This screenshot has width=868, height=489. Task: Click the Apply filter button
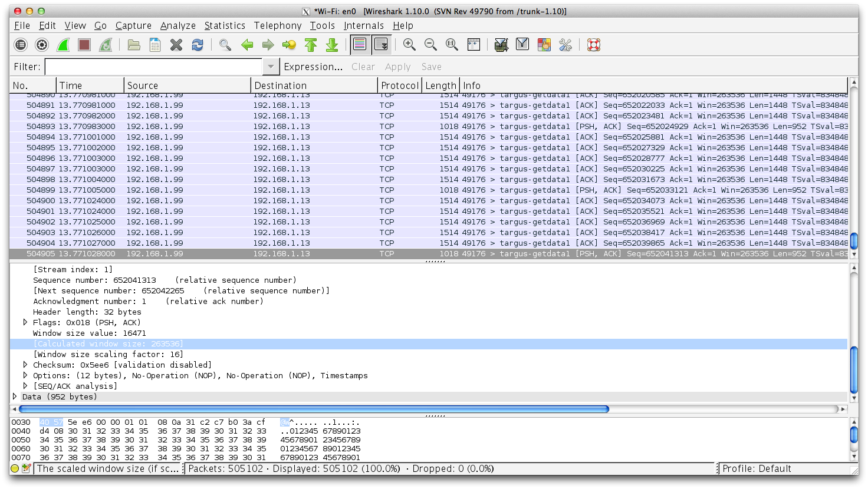click(397, 67)
